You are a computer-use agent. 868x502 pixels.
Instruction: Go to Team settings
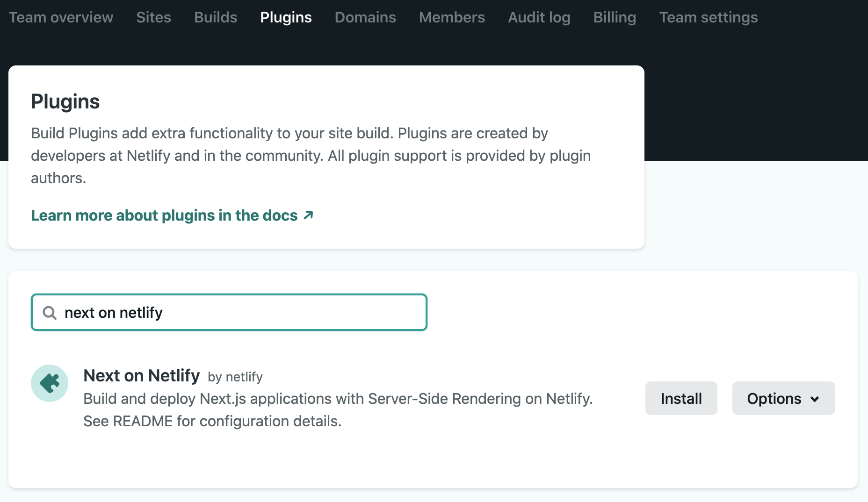tap(708, 17)
